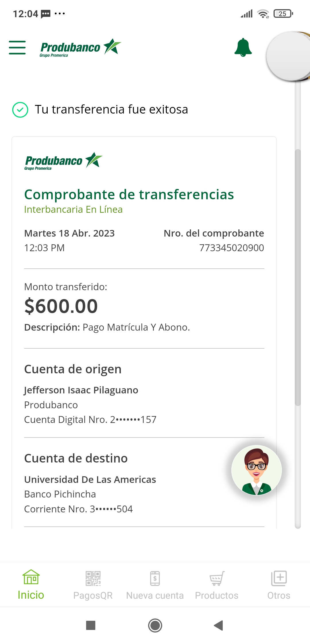Screen dimensions: 310x644
Task: Open the PagosQR tab
Action: click(93, 585)
